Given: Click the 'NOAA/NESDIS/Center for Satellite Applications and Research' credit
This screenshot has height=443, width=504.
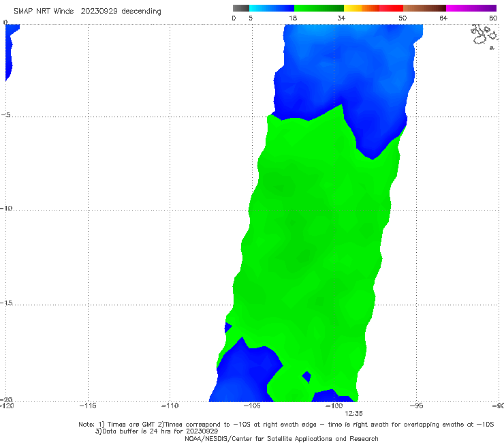Looking at the screenshot, I should (x=281, y=439).
